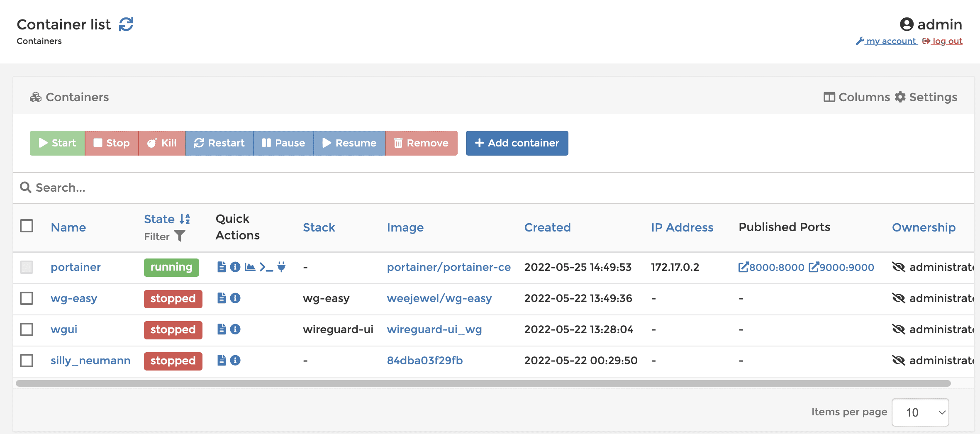Click the Add container button
This screenshot has width=980, height=434.
coord(517,143)
